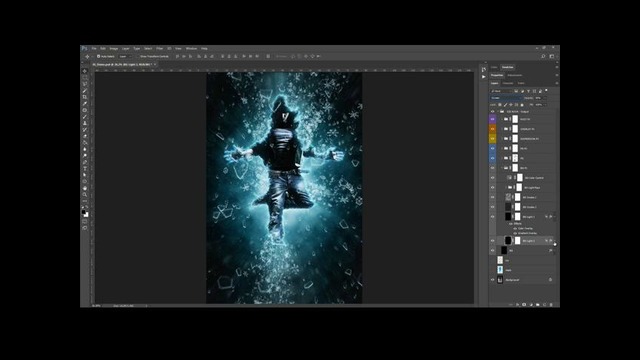The image size is (640, 360).
Task: Hide the orange-labeled group layer
Action: 493,129
